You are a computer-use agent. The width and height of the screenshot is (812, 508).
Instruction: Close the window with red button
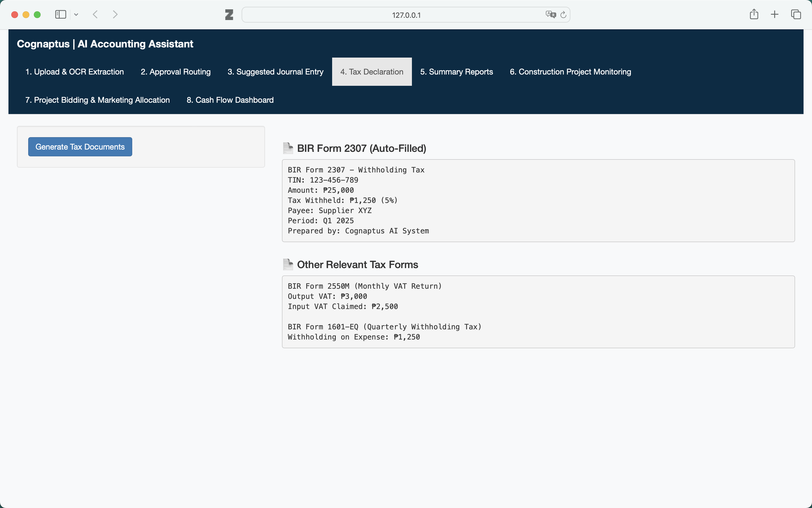tap(14, 14)
